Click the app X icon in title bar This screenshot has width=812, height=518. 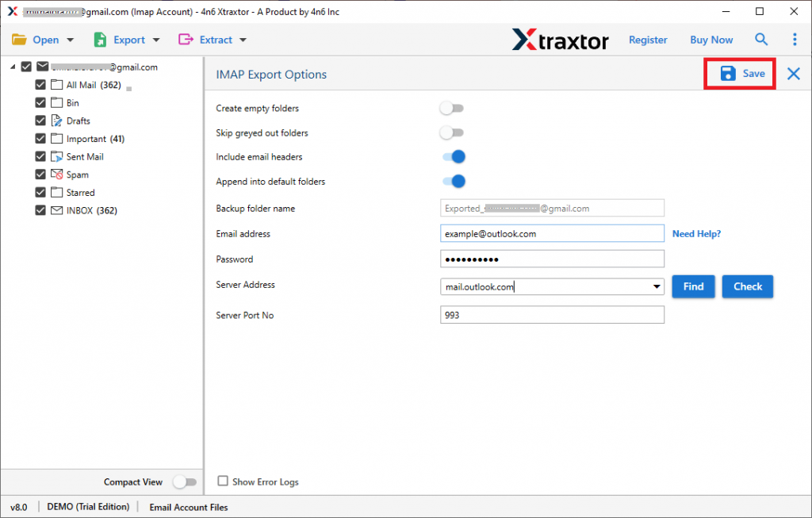(13, 11)
